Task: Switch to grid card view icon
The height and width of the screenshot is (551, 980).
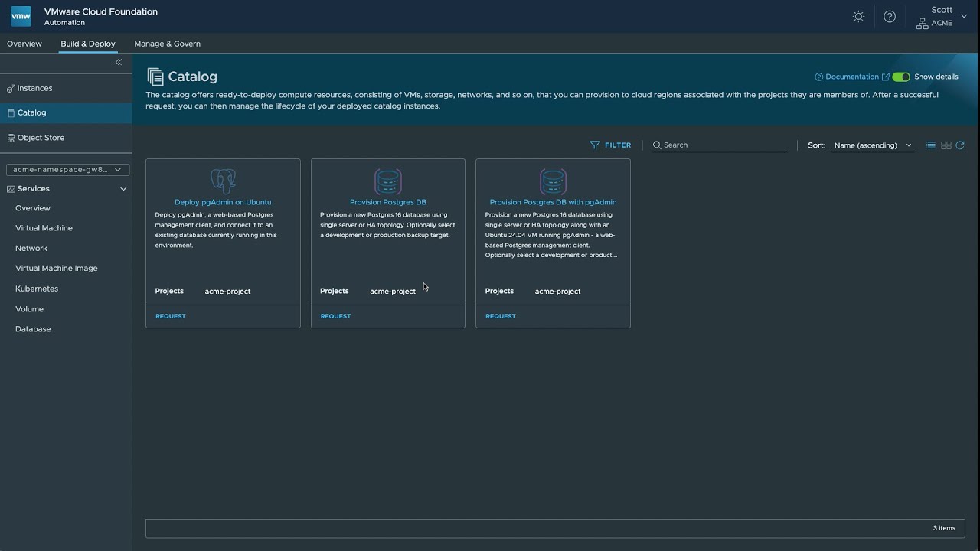Action: [x=946, y=145]
